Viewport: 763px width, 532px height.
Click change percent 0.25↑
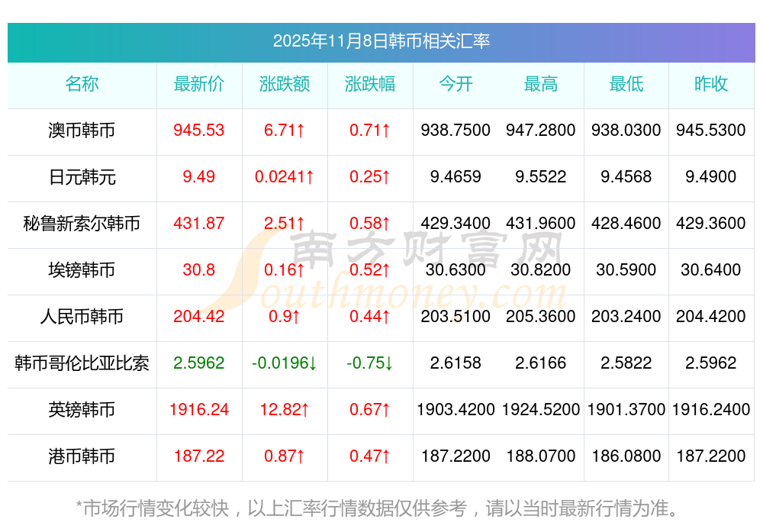click(370, 177)
